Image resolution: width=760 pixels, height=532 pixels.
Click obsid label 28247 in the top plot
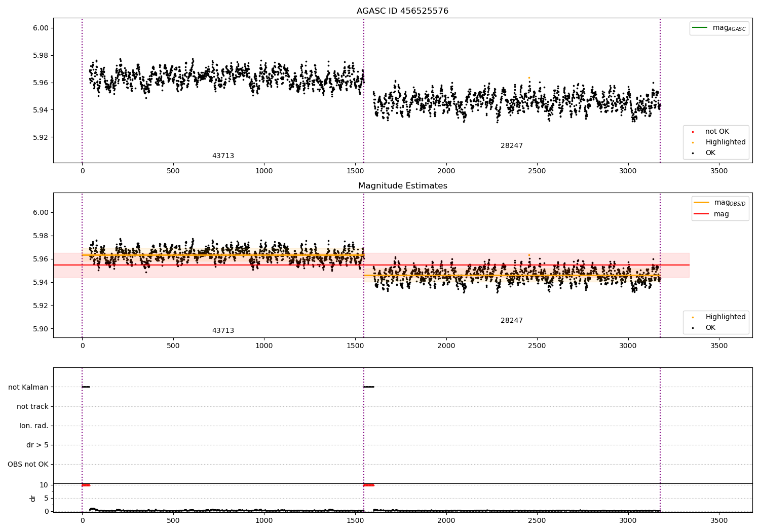tap(512, 146)
